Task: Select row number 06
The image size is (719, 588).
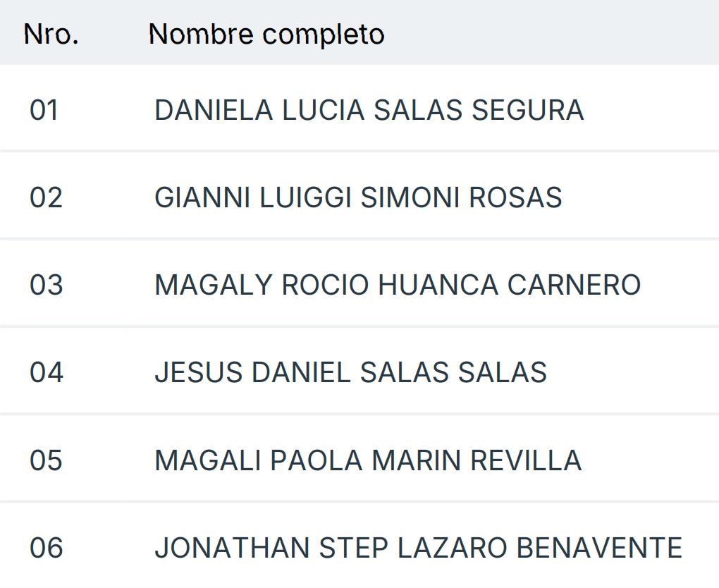Action: coord(47,548)
